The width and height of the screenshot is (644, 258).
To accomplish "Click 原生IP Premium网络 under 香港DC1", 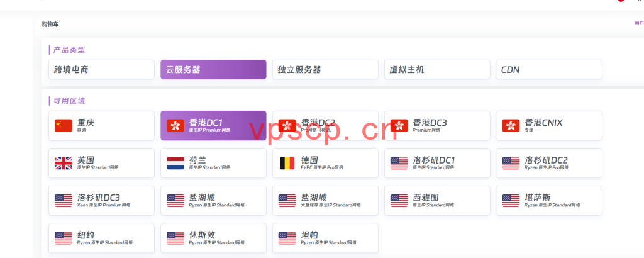I will point(209,130).
